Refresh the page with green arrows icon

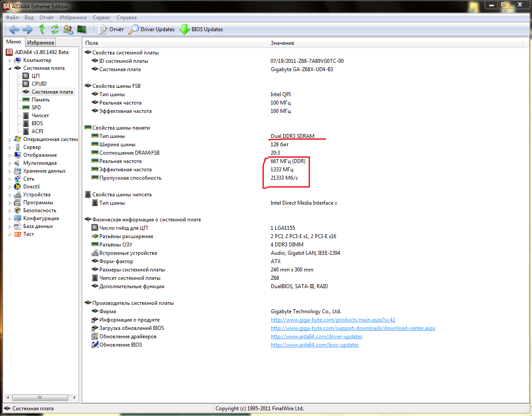[x=55, y=29]
